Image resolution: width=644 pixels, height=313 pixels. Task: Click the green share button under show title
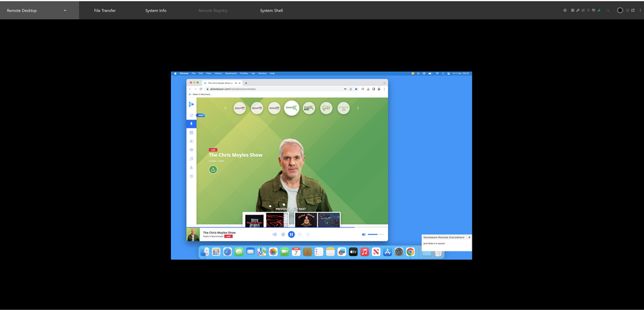click(x=213, y=169)
